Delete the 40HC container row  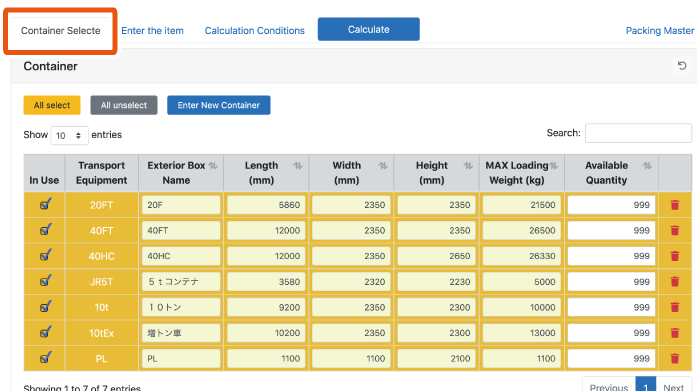[675, 256]
